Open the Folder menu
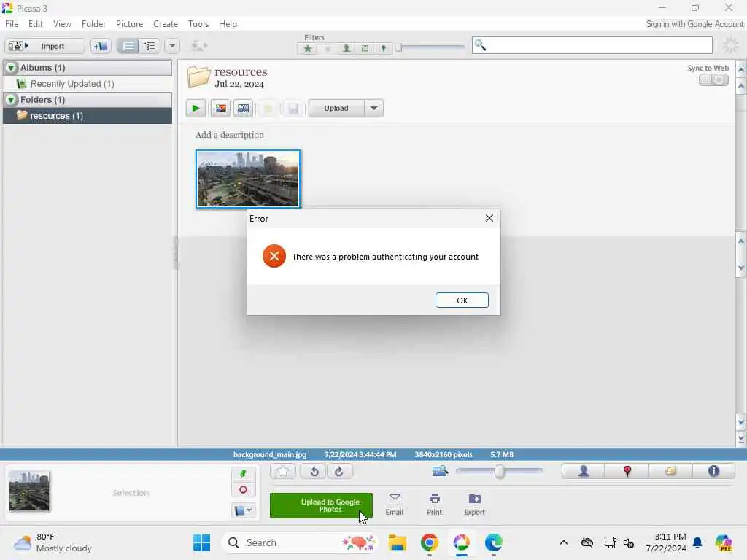747x560 pixels. pos(93,24)
